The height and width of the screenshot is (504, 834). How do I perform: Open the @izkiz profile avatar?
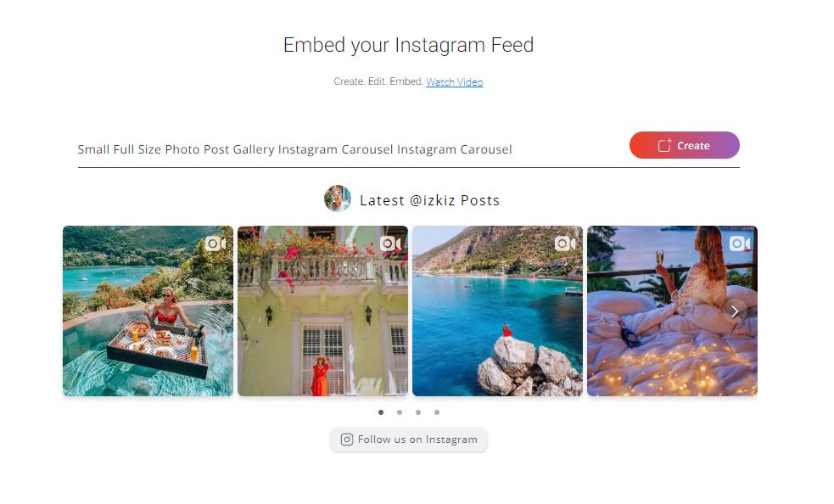coord(337,199)
